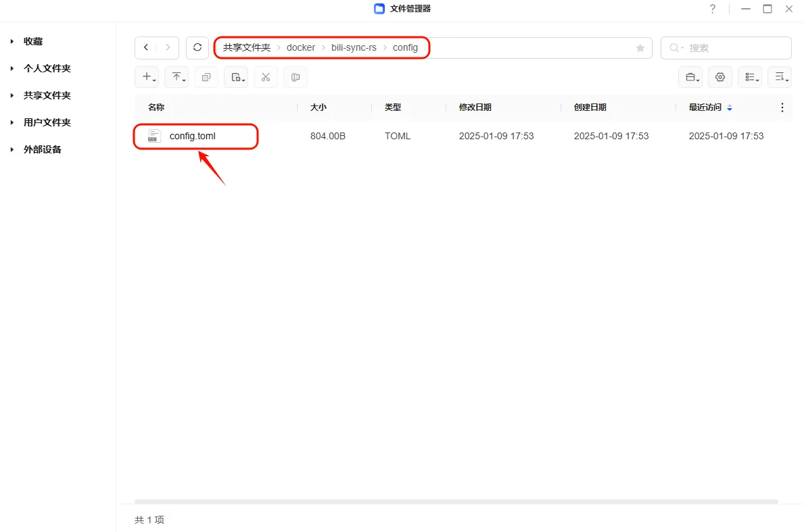Navigate to bili-sync-rs in the breadcrumb
This screenshot has height=532, width=804.
pos(354,48)
